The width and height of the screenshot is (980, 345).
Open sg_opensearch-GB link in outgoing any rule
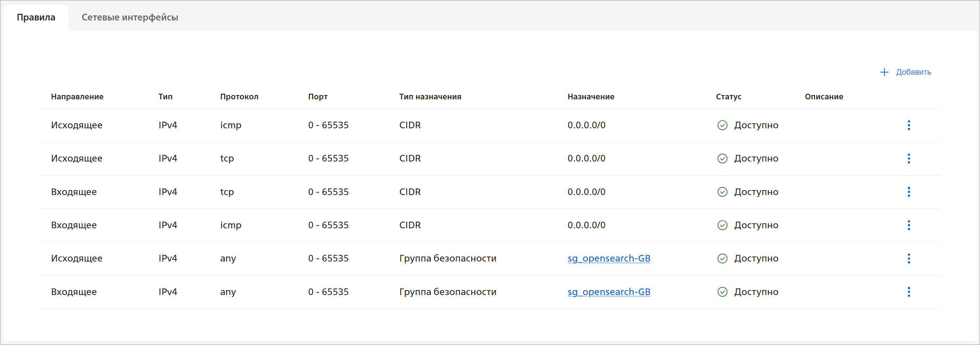609,258
